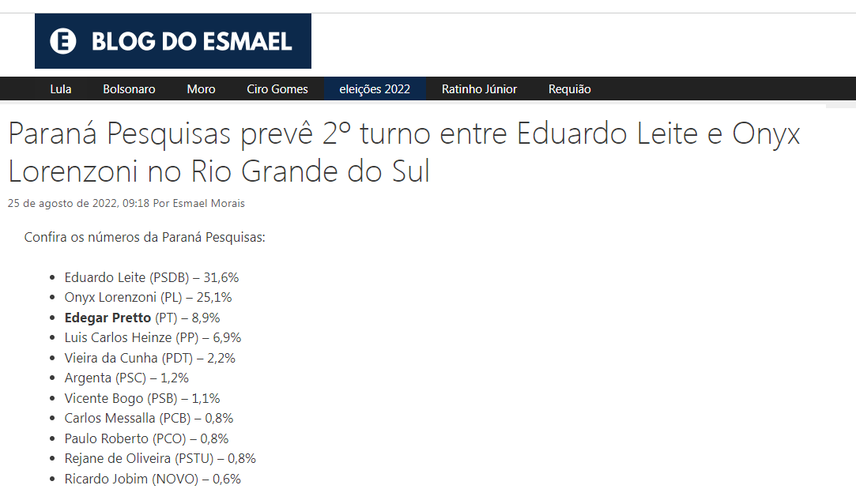Navigate to Ratinho Júnior section
This screenshot has height=504, width=856.
point(479,89)
